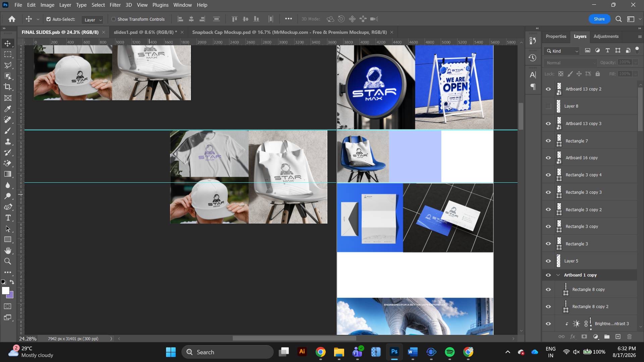
Task: Select the Hand tool
Action: coord(8,250)
